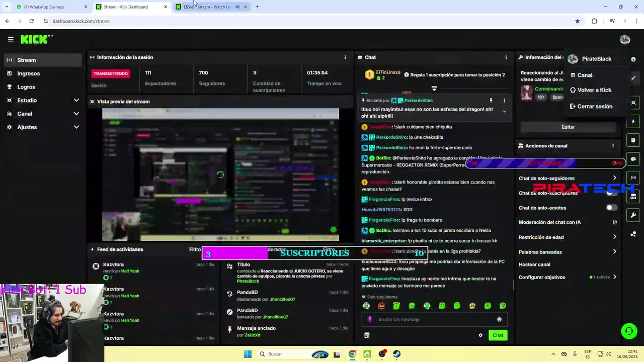644x362 pixels.
Task: Click the Editar button
Action: point(568,127)
